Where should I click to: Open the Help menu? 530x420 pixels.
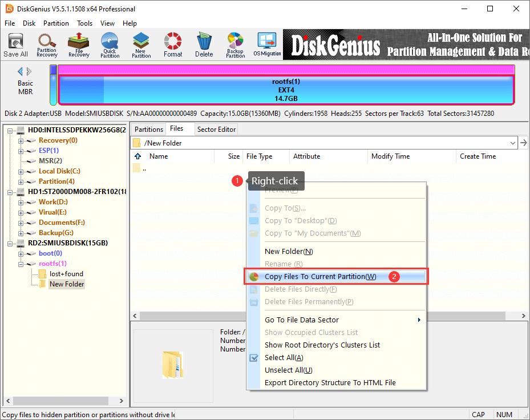click(x=130, y=23)
